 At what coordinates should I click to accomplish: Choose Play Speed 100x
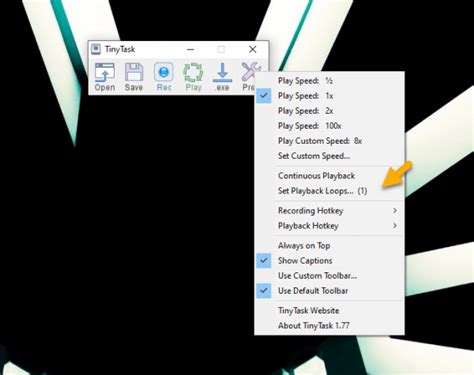click(329, 126)
